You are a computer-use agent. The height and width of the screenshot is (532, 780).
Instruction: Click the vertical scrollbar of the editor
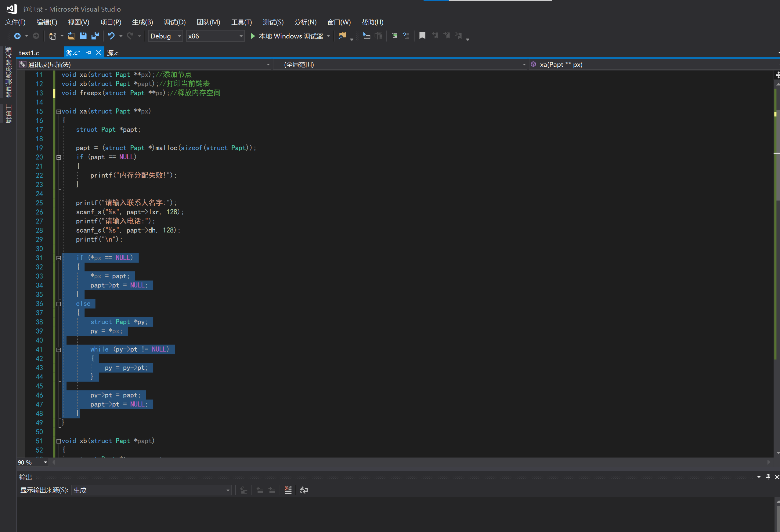click(x=777, y=269)
